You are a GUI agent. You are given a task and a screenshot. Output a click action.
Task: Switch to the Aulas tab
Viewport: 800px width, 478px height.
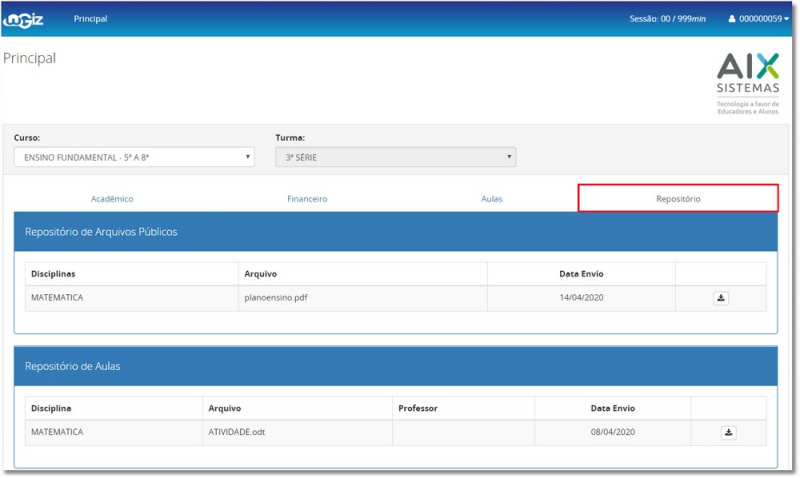pos(491,199)
